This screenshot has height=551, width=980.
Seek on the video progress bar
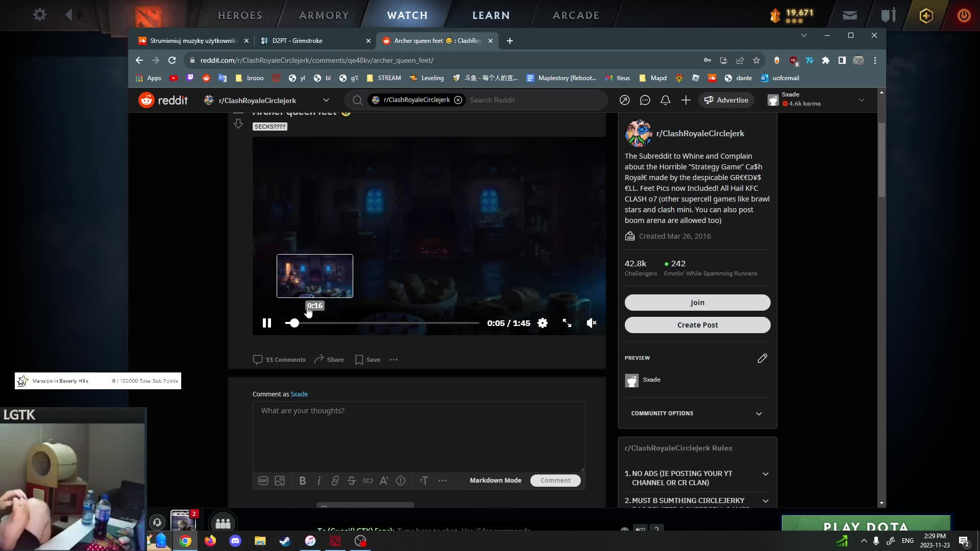coord(382,323)
